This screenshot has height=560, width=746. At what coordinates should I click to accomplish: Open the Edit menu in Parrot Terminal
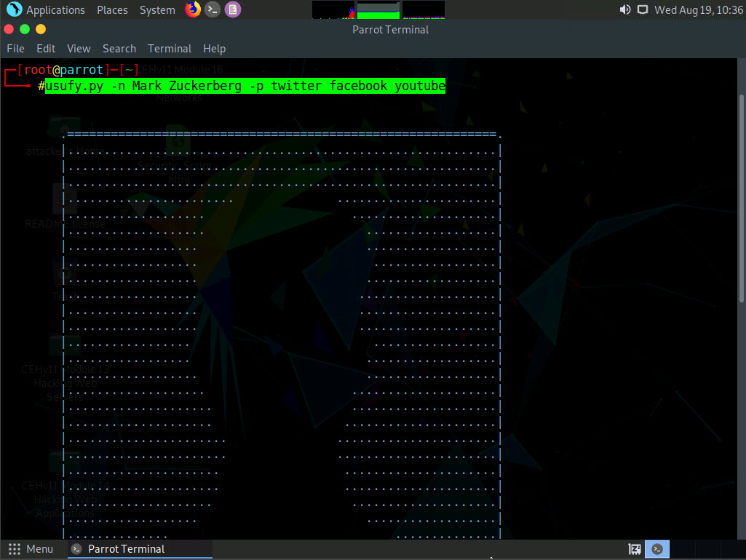pyautogui.click(x=46, y=49)
